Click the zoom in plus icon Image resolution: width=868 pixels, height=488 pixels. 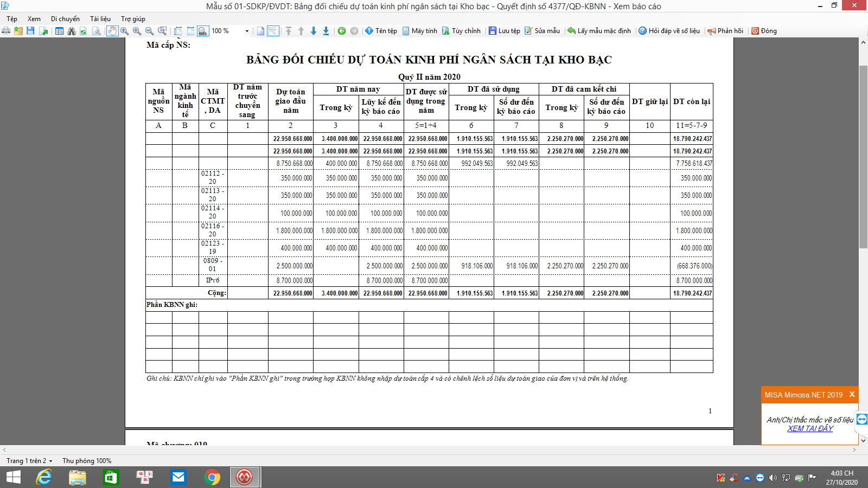pyautogui.click(x=137, y=31)
